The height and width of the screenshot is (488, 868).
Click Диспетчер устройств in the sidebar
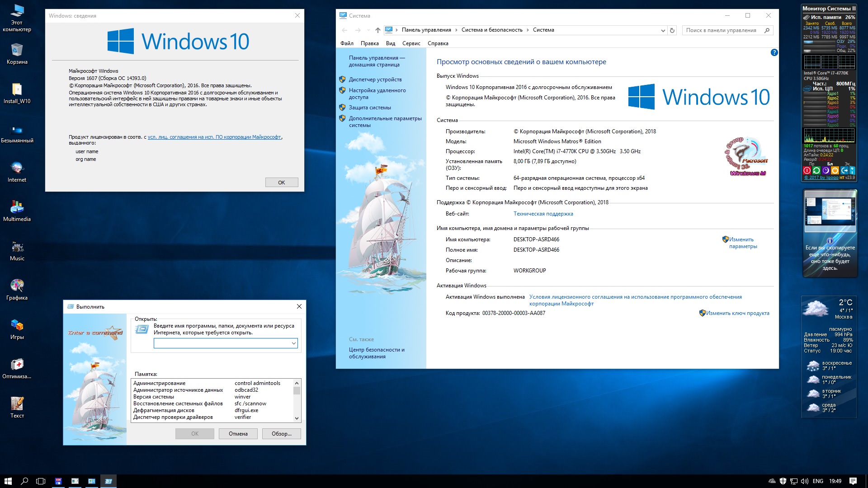pyautogui.click(x=375, y=80)
